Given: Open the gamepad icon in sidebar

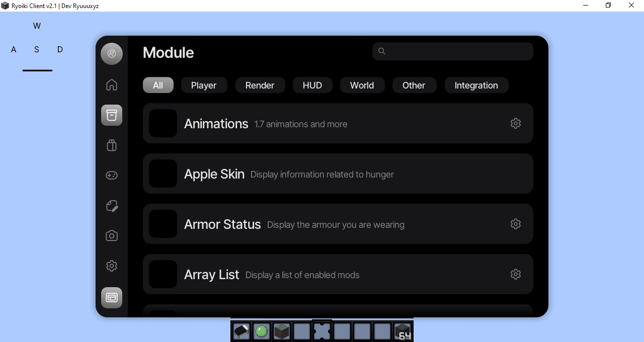Looking at the screenshot, I should [112, 175].
